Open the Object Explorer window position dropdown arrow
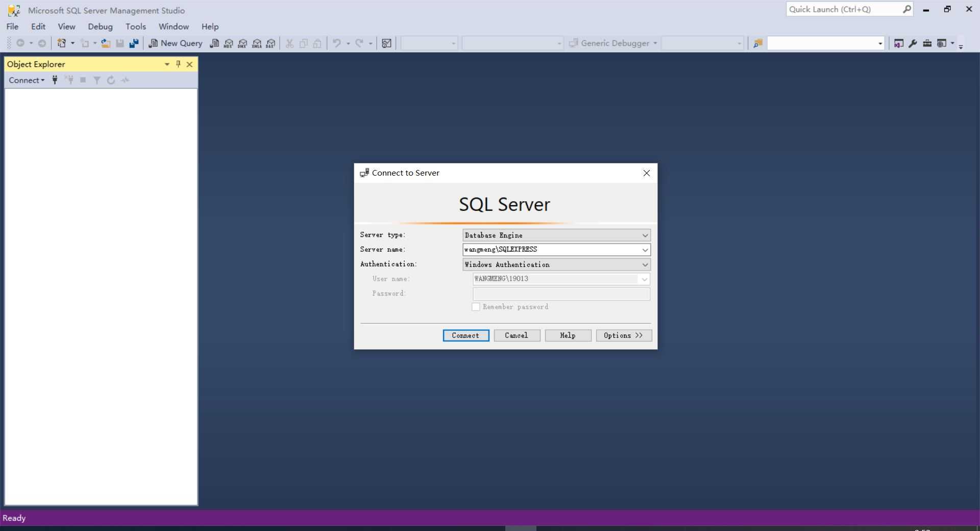 pos(167,64)
